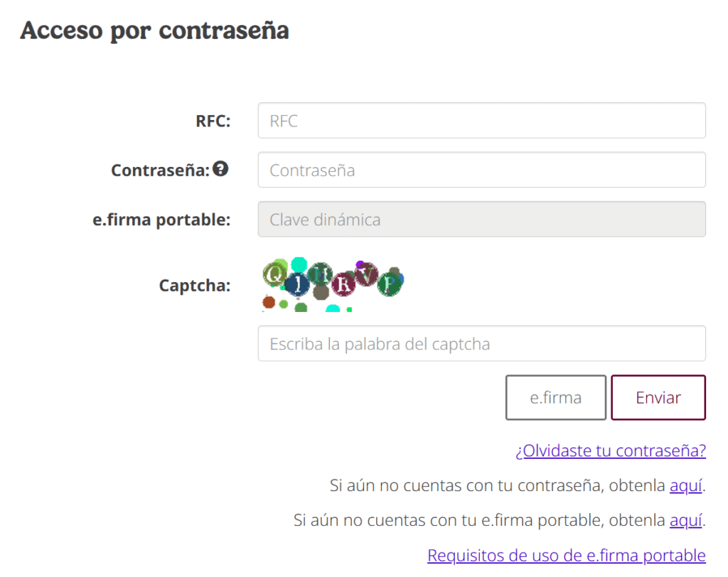Open the ¿Olvidaste tu contraseña? link
This screenshot has width=728, height=577.
[611, 451]
